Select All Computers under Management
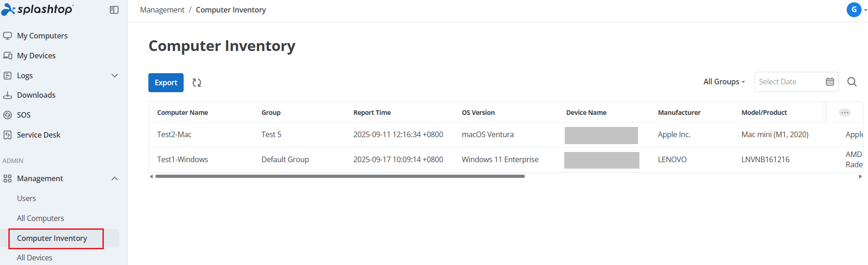The image size is (868, 265). pos(40,218)
